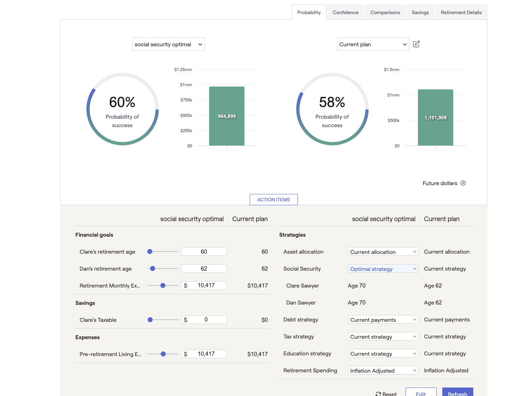Switch to the Savings tab
Viewport: 532px width, 396px height.
tap(420, 12)
